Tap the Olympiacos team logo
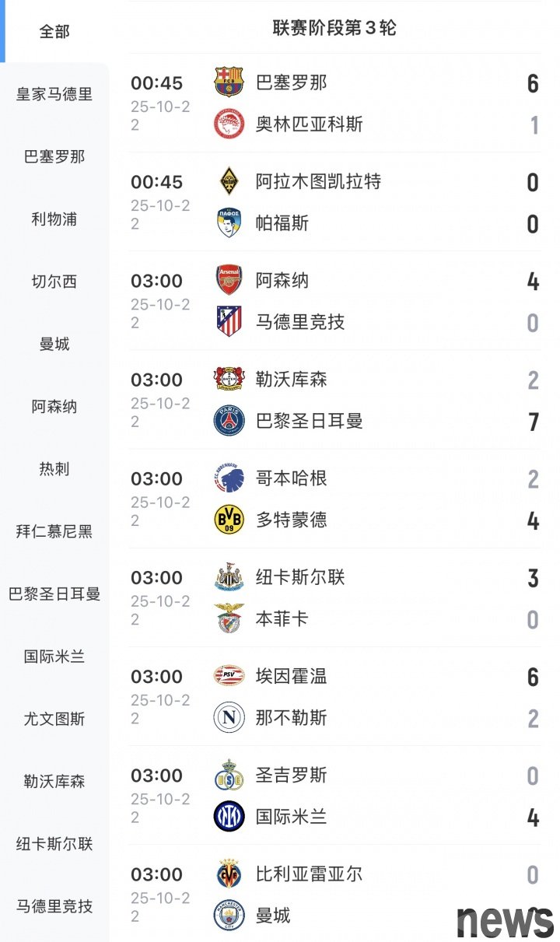Screen dimensions: 560x942 pyautogui.click(x=229, y=124)
